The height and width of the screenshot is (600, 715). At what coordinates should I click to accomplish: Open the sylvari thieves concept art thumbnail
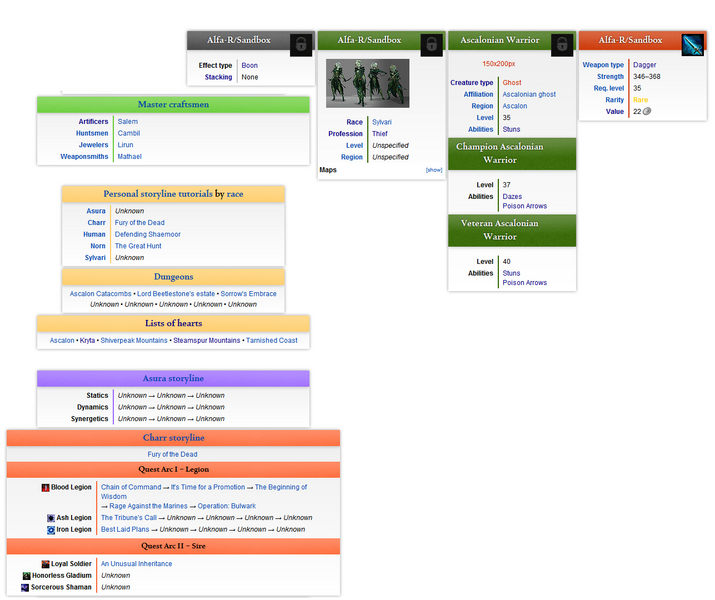pyautogui.click(x=368, y=83)
